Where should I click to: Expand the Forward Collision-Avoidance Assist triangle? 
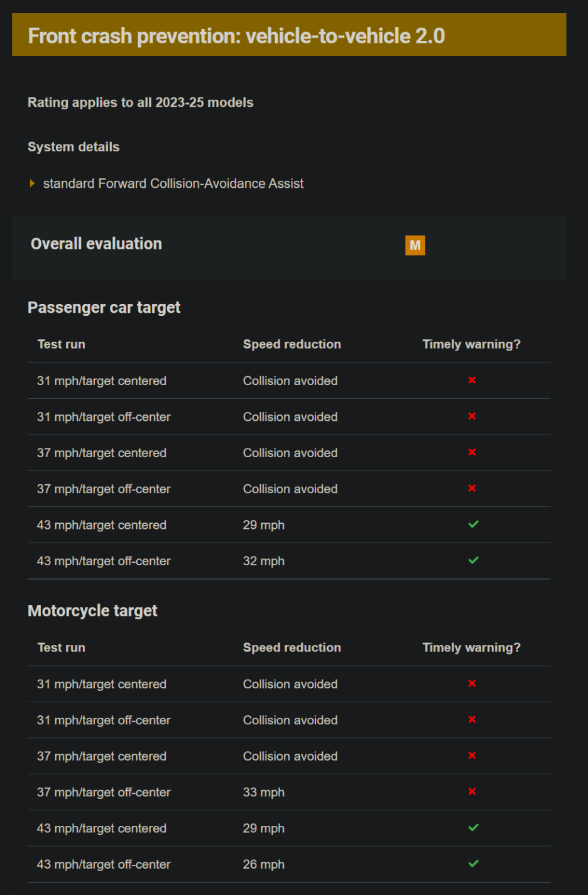coord(32,183)
